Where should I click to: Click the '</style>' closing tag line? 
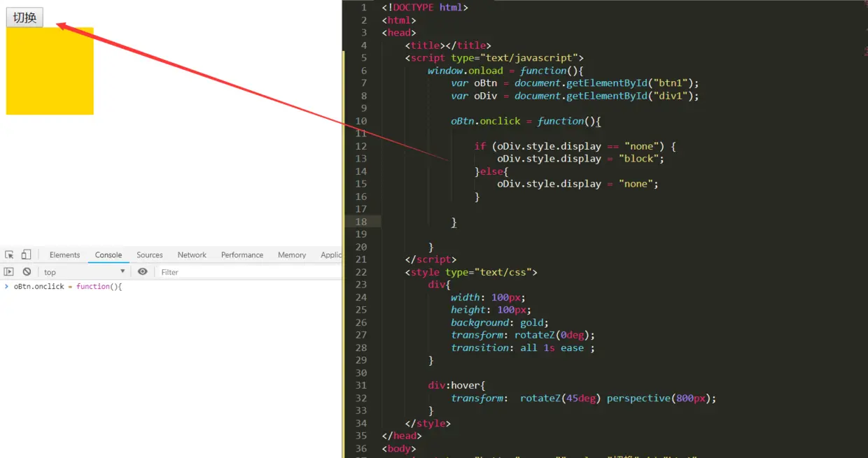[x=428, y=423]
